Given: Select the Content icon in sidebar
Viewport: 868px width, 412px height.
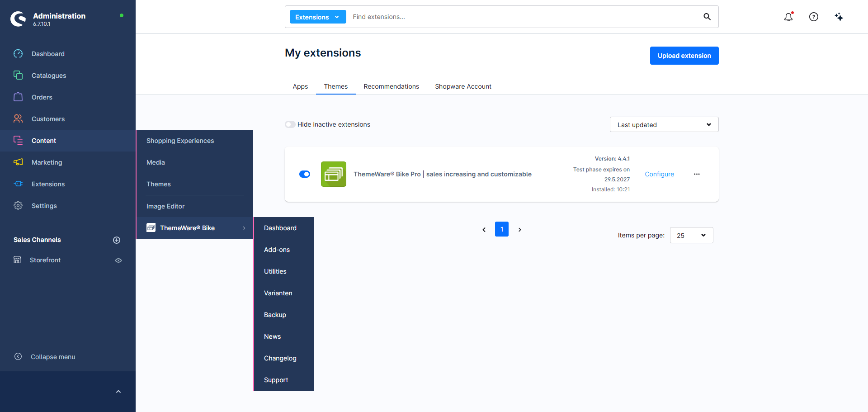Looking at the screenshot, I should pyautogui.click(x=18, y=140).
